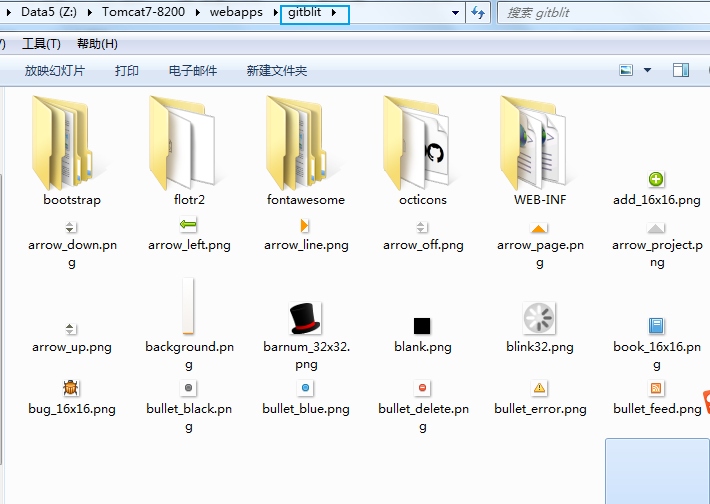The image size is (710, 504).
Task: Select the bug_16x16.png bug icon
Action: pyautogui.click(x=71, y=388)
